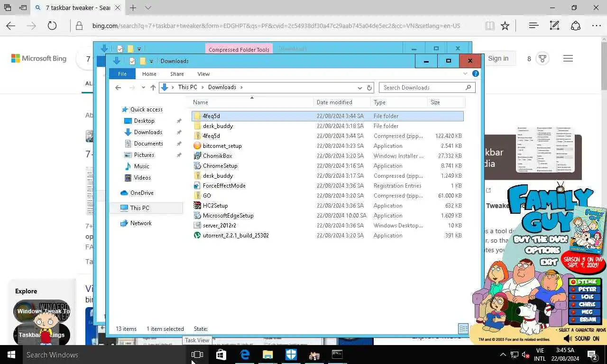
Task: Click the muted volume tray icon
Action: 525,355
